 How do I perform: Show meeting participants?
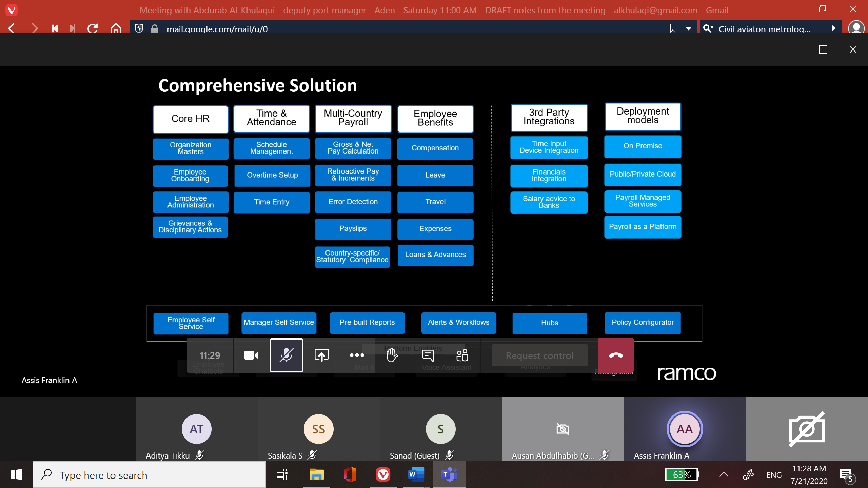462,355
